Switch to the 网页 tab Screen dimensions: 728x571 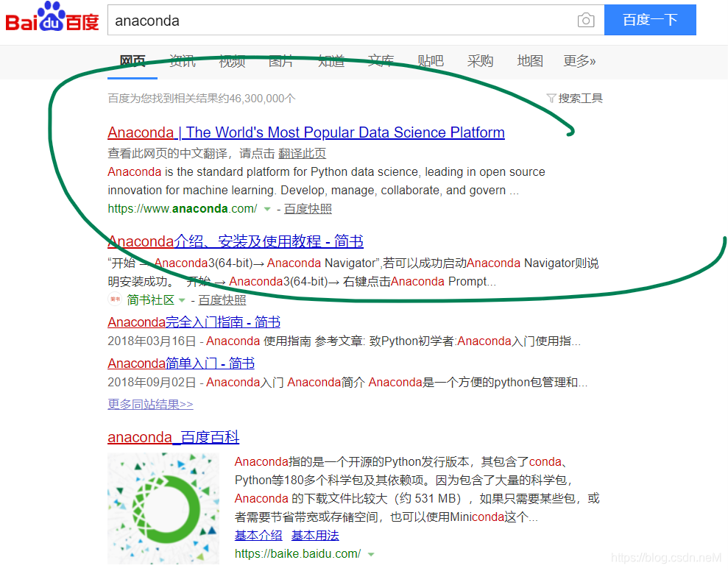[132, 61]
